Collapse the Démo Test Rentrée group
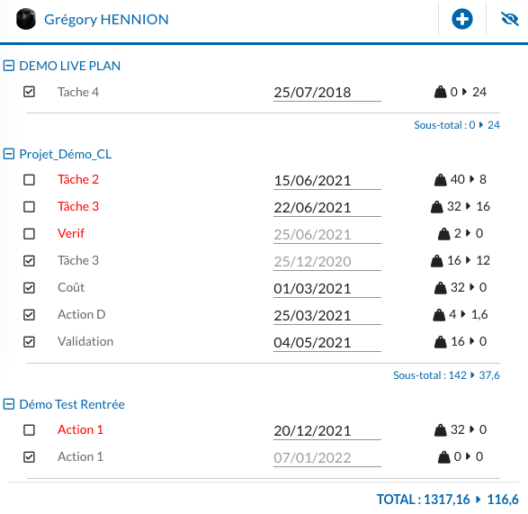 [9, 404]
